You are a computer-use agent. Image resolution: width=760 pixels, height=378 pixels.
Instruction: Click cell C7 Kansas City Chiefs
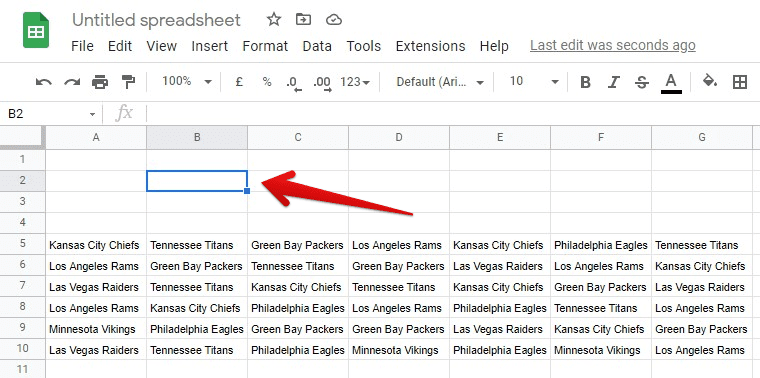pyautogui.click(x=298, y=287)
